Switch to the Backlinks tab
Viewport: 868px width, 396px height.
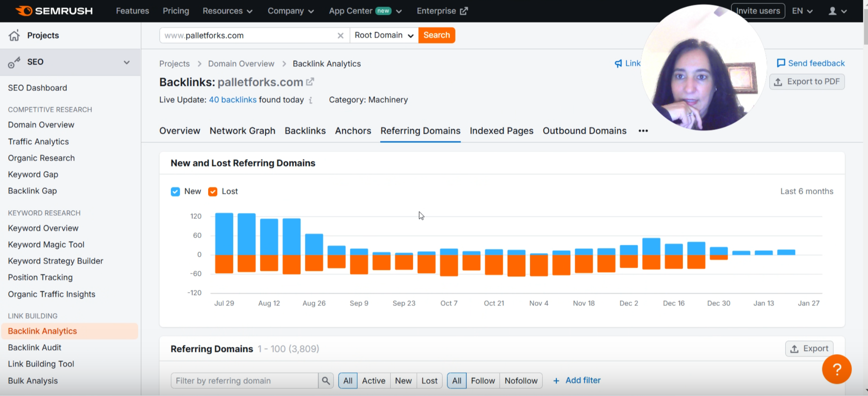click(x=305, y=131)
